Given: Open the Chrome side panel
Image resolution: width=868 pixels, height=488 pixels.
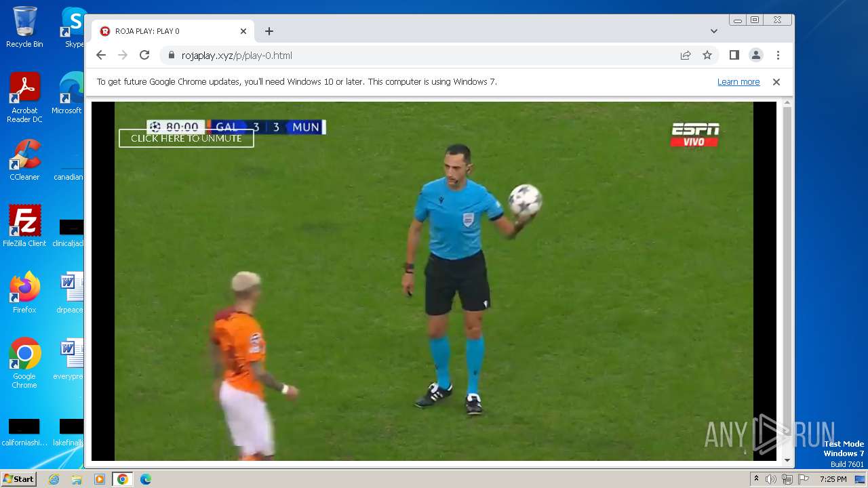Looking at the screenshot, I should tap(734, 56).
